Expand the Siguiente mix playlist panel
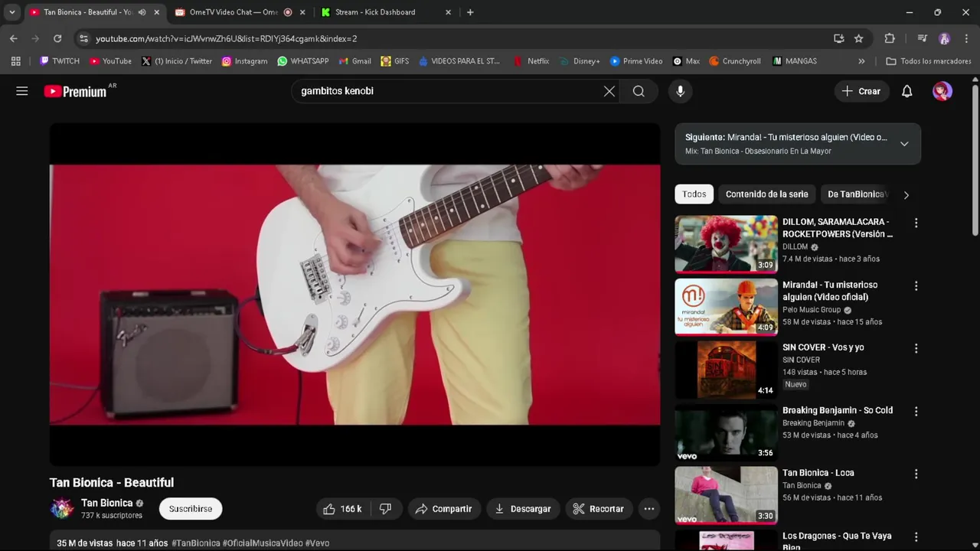Viewport: 980px width, 551px height. [x=904, y=144]
